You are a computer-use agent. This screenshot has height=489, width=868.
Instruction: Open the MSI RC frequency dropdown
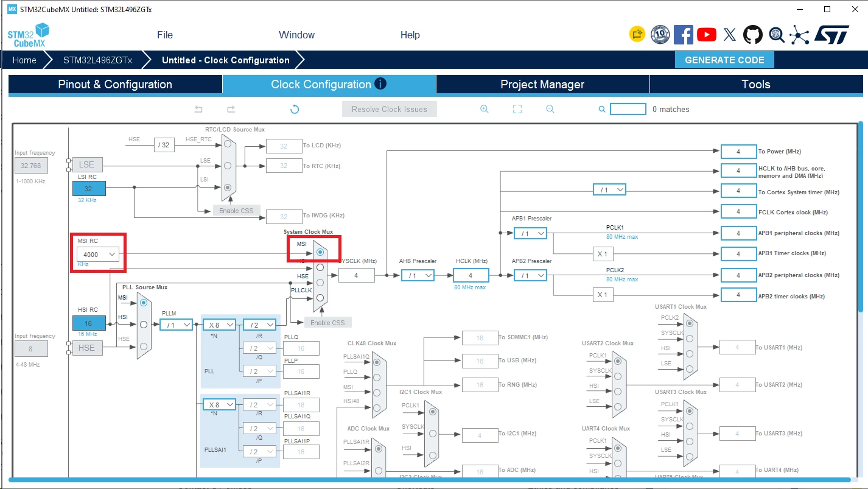(98, 254)
